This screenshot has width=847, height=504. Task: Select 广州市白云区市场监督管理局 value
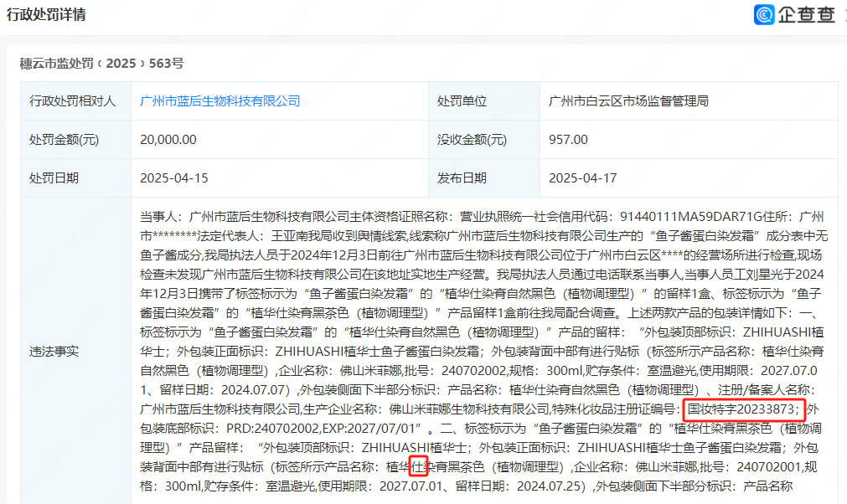click(628, 101)
